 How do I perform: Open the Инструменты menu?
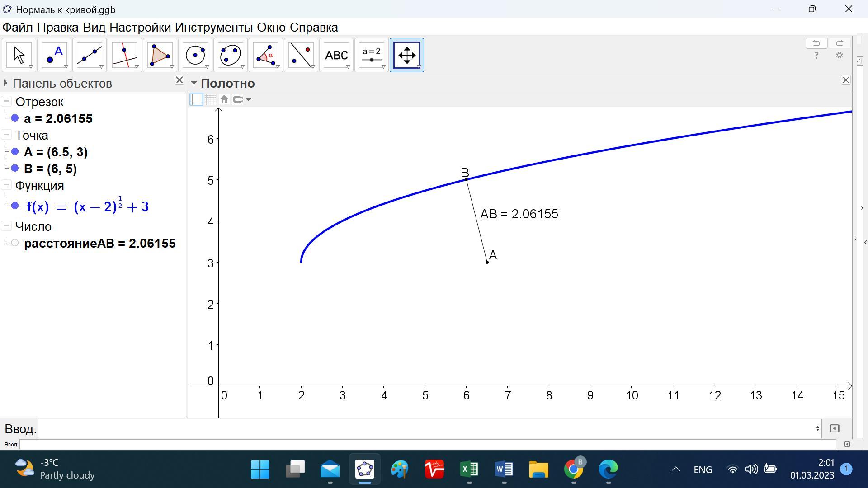pyautogui.click(x=213, y=28)
